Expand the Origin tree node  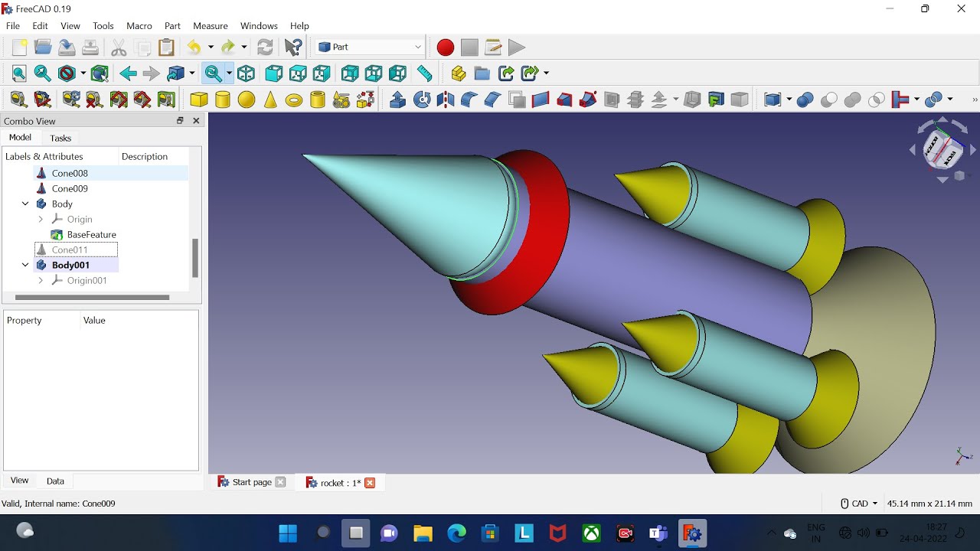pos(41,220)
